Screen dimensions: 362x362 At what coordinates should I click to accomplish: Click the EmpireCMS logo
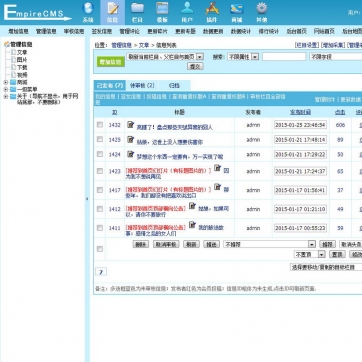point(38,13)
